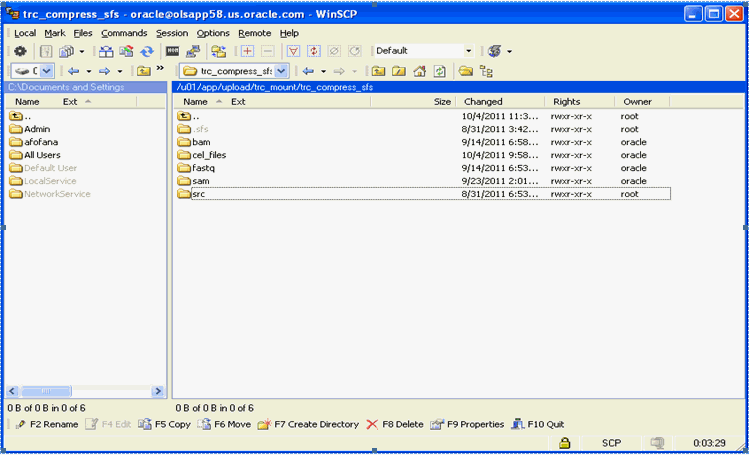The image size is (749, 455).
Task: Click the status bar computer icon
Action: tap(658, 443)
